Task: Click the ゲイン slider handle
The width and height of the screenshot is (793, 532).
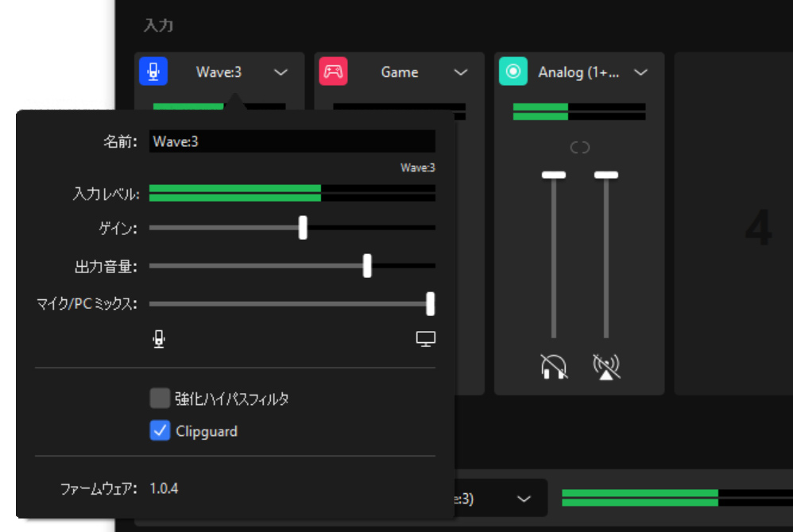Action: pos(303,228)
